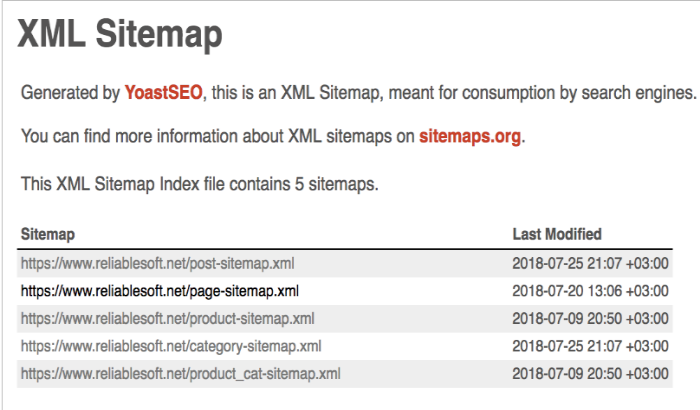Open the category-sitemap.xml link

[170, 346]
